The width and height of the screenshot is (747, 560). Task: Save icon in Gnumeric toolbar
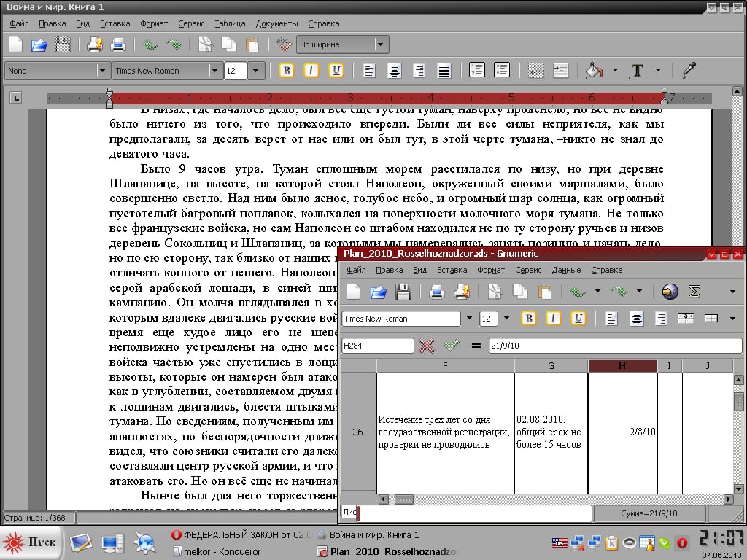coord(403,292)
